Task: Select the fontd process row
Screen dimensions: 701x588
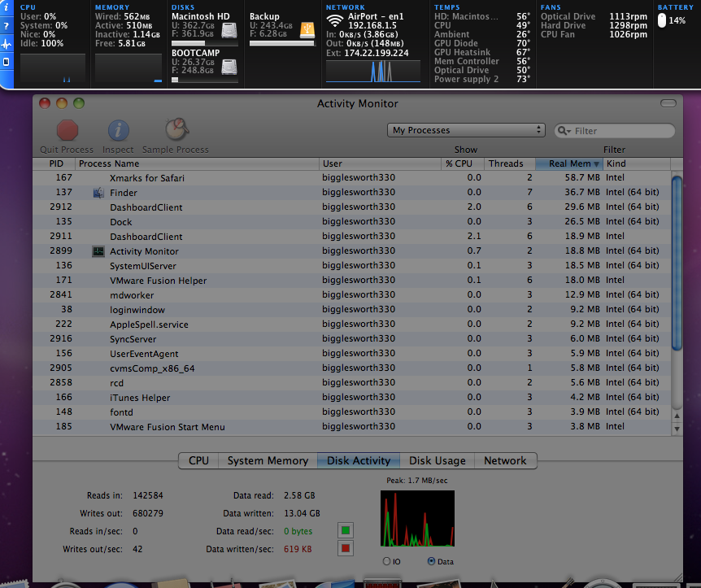Action: [x=352, y=412]
